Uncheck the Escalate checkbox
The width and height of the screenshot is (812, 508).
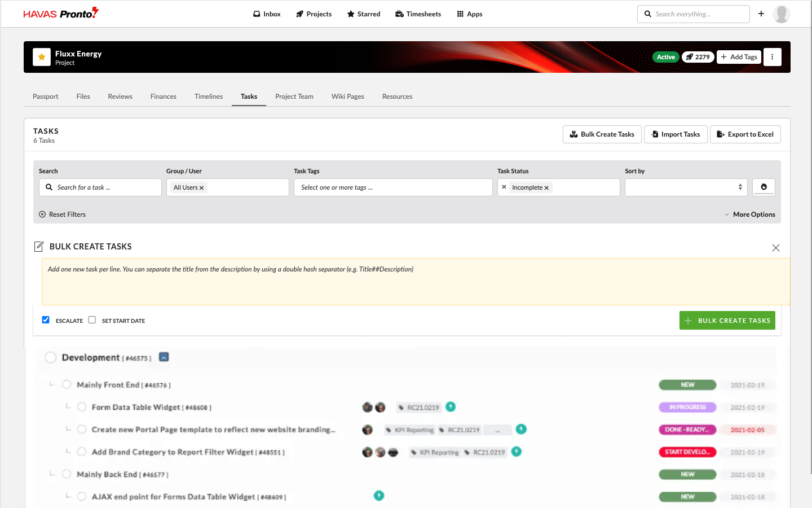tap(46, 320)
